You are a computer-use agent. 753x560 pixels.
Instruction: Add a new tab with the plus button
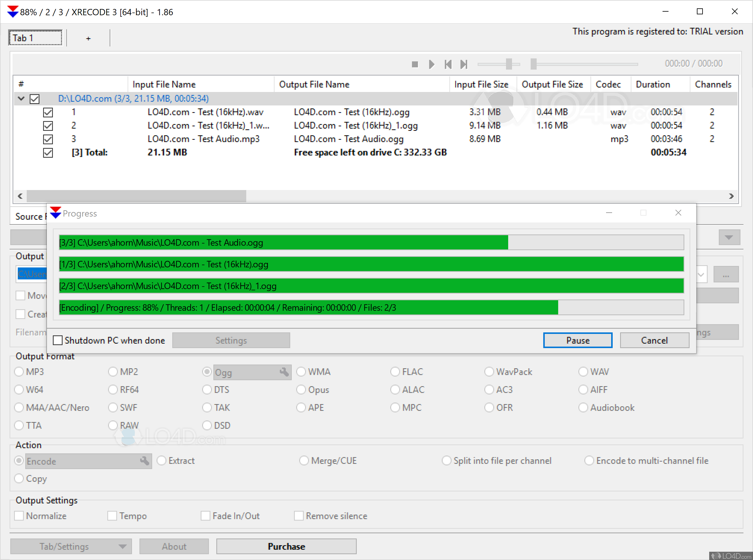[x=88, y=38]
